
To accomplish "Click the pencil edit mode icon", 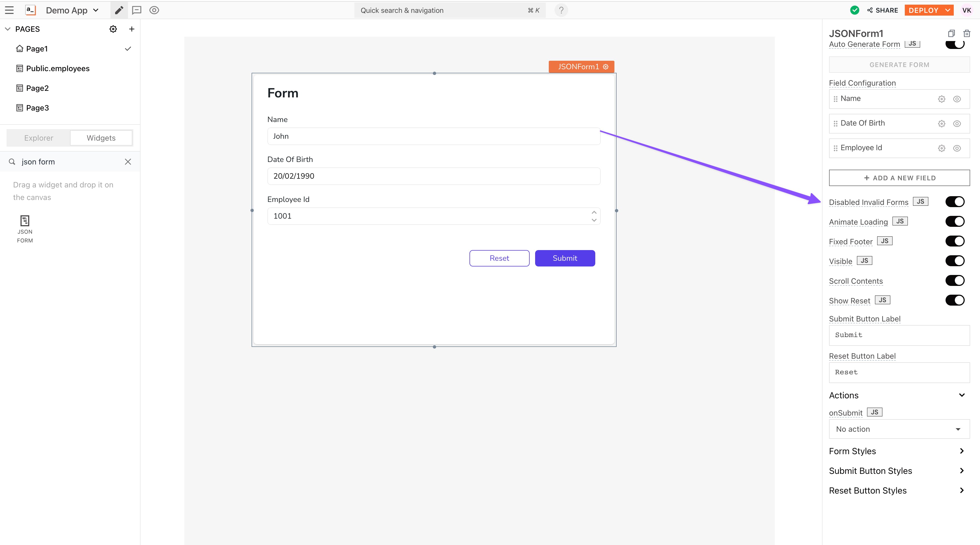I will (x=119, y=10).
